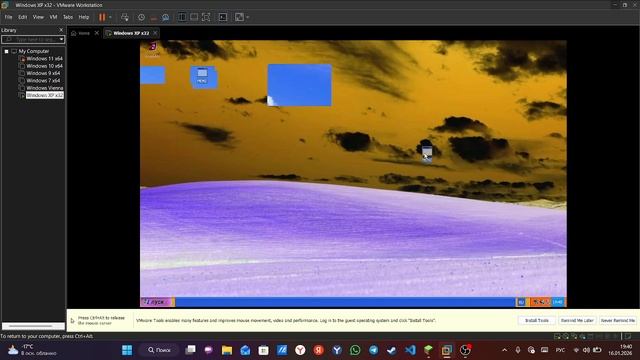
Task: Click the Install Tools button
Action: click(x=536, y=320)
